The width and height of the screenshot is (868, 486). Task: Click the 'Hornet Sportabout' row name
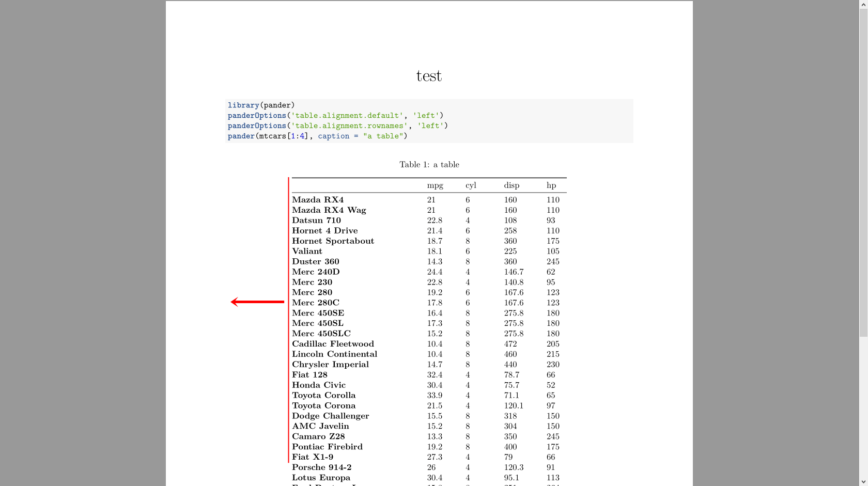(333, 241)
